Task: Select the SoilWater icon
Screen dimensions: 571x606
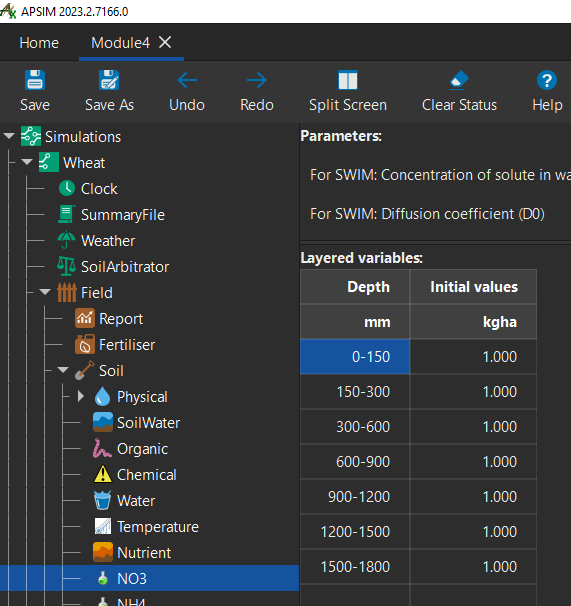Action: (103, 422)
